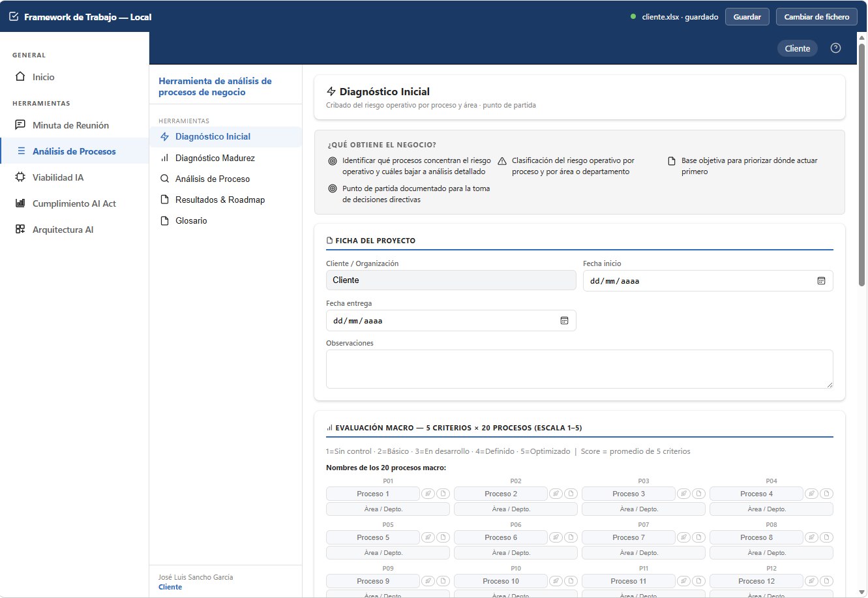Click the document icon next to Proceso 9
Screen dimensions: 868x598
pyautogui.click(x=443, y=581)
